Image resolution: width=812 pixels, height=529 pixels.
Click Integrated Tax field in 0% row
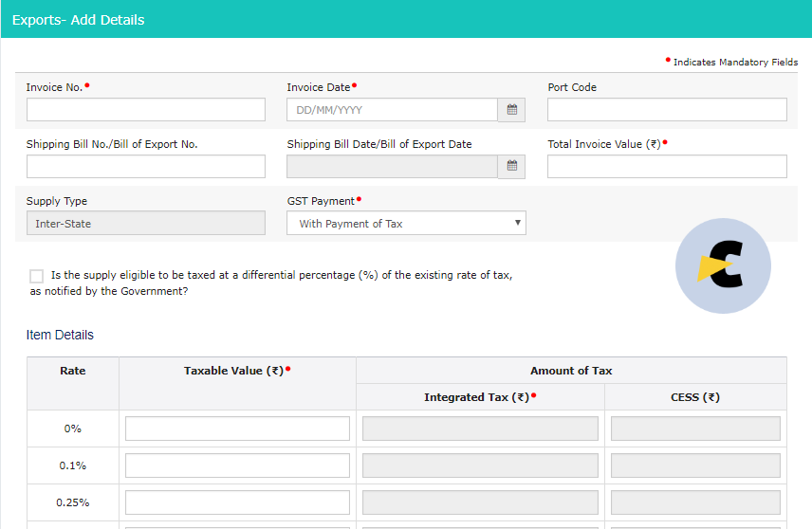pos(480,429)
